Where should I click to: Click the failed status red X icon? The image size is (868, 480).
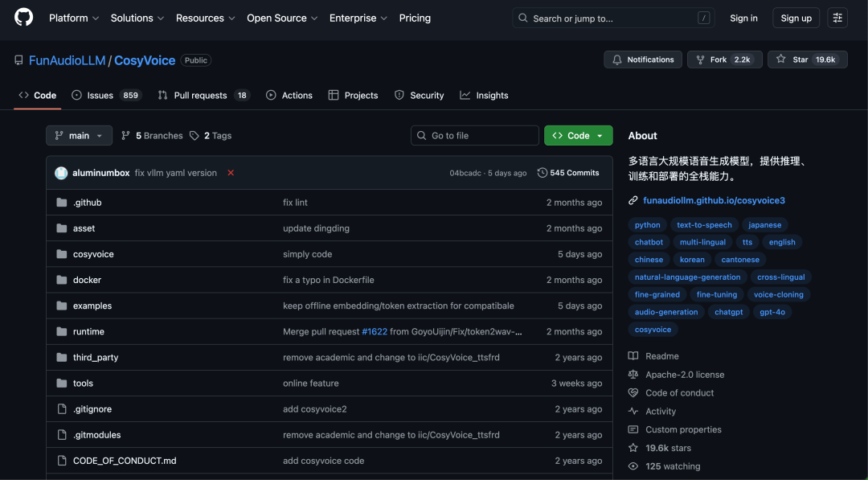coord(231,173)
